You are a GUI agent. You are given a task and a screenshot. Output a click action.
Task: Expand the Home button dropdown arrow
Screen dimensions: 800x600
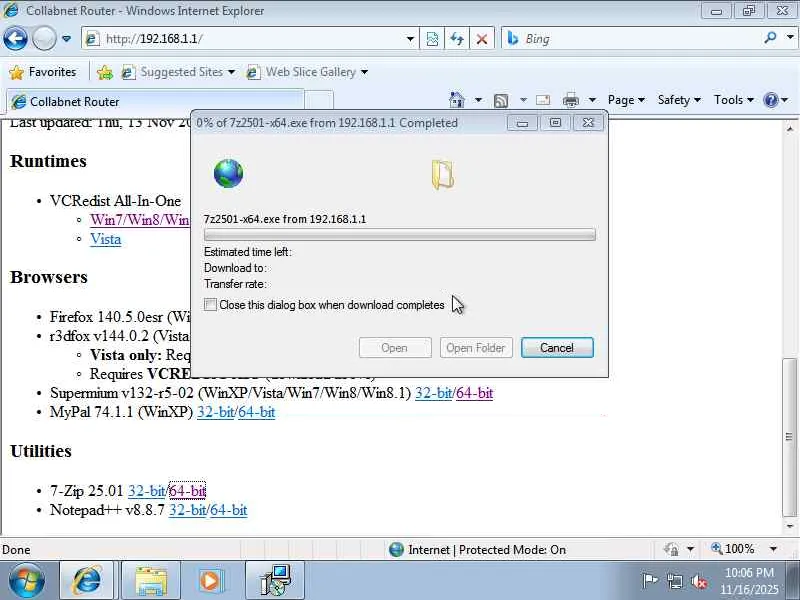click(x=478, y=100)
